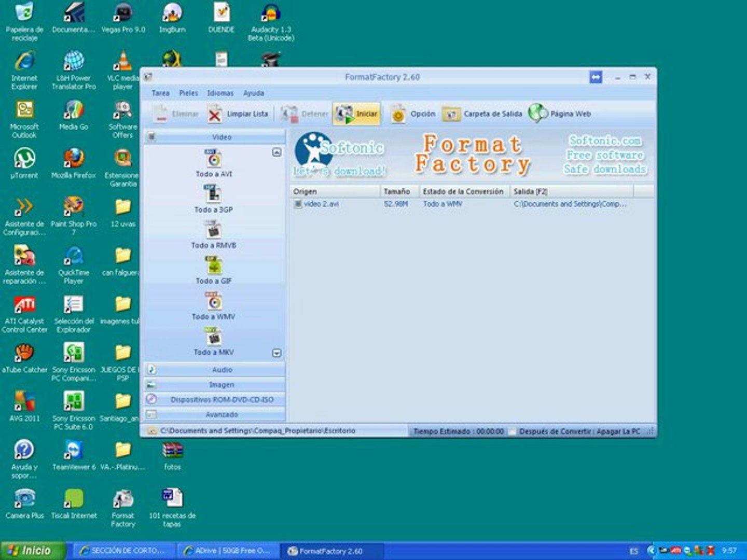Open the Pieles menu
747x560 pixels.
(188, 93)
